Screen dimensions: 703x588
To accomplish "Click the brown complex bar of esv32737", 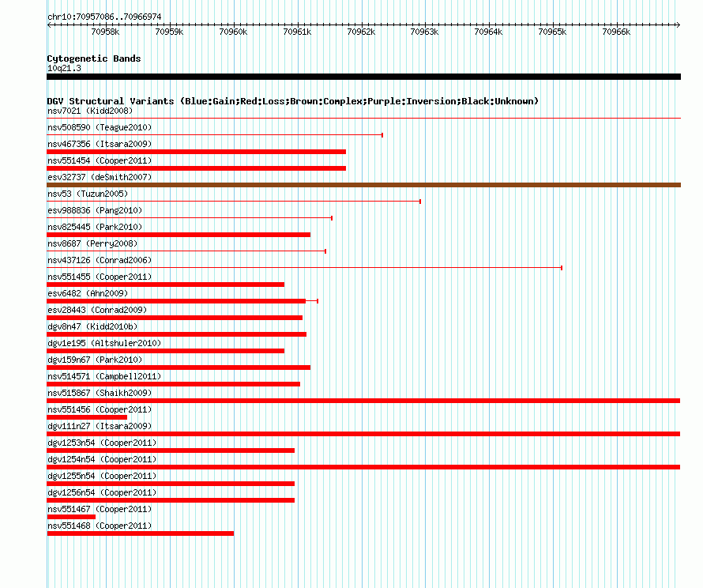I will click(363, 185).
